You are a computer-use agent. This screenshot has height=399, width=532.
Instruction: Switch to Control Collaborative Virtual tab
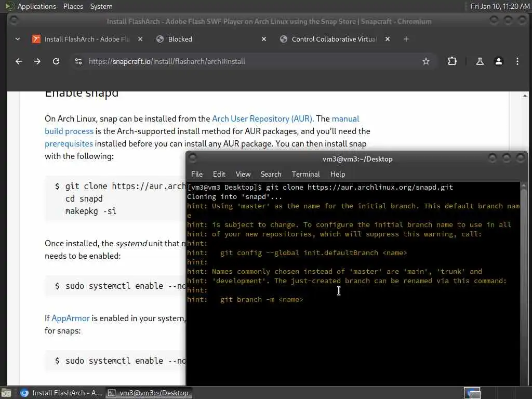(334, 39)
